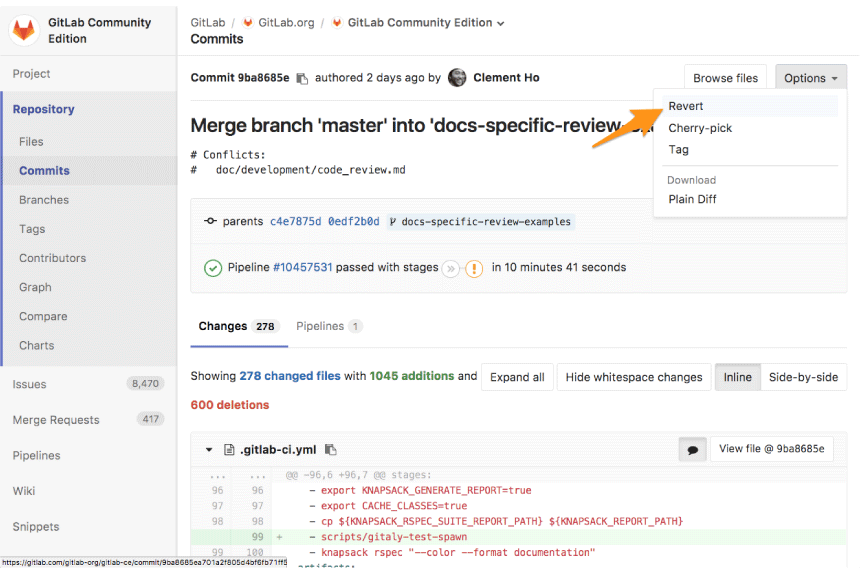Click the GitLab fox logo in sidebar
The height and width of the screenshot is (573, 860).
[x=24, y=30]
